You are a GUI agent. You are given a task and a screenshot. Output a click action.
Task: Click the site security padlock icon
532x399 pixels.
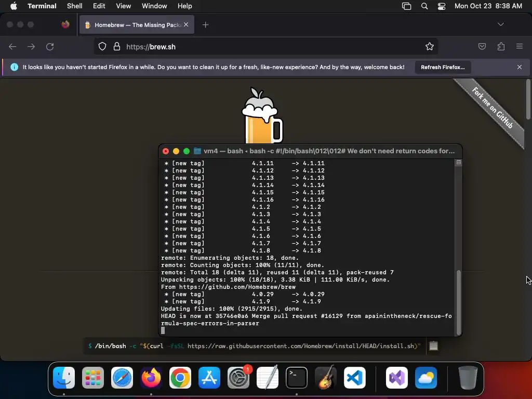(x=117, y=46)
